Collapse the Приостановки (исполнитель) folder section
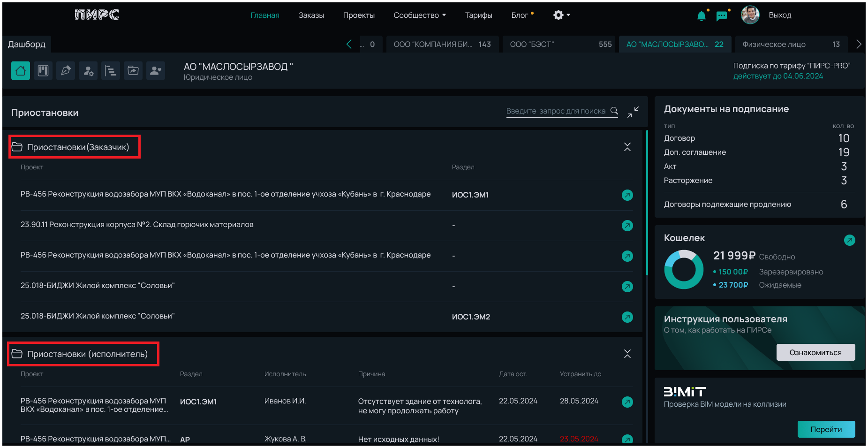This screenshot has width=868, height=448. 627,354
